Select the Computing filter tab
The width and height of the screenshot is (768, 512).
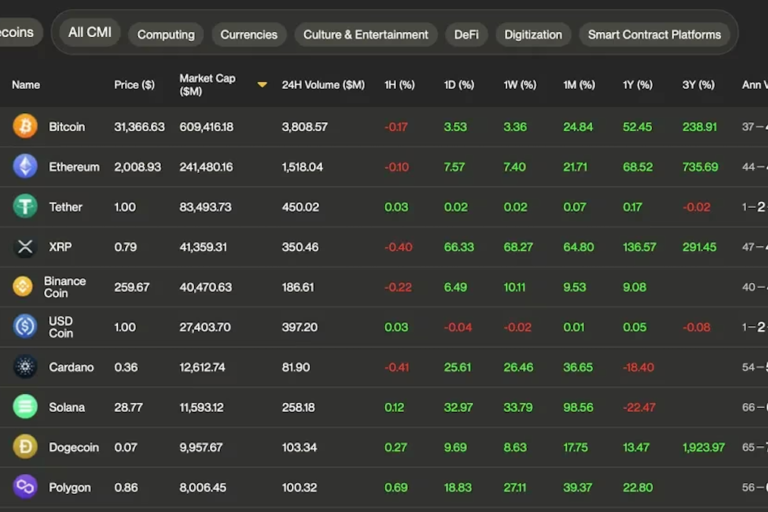166,35
